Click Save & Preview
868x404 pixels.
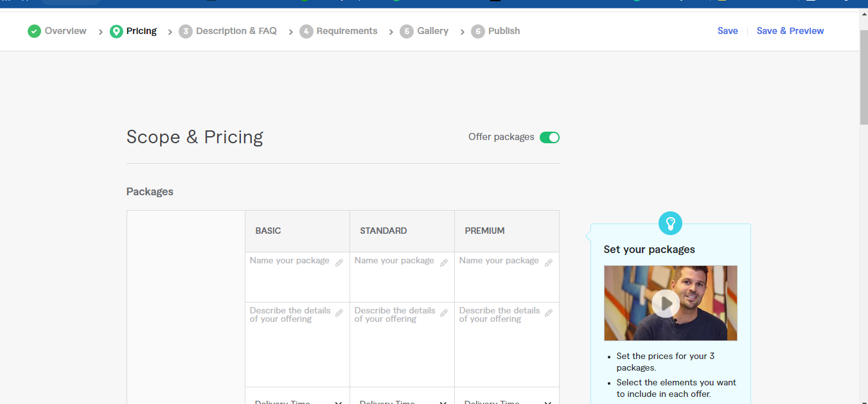(790, 31)
